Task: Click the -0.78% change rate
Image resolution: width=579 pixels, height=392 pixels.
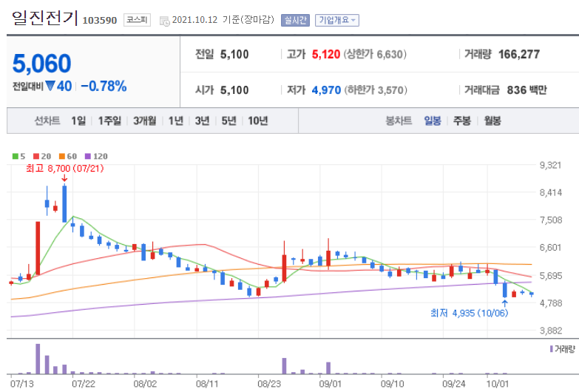Action: click(104, 86)
